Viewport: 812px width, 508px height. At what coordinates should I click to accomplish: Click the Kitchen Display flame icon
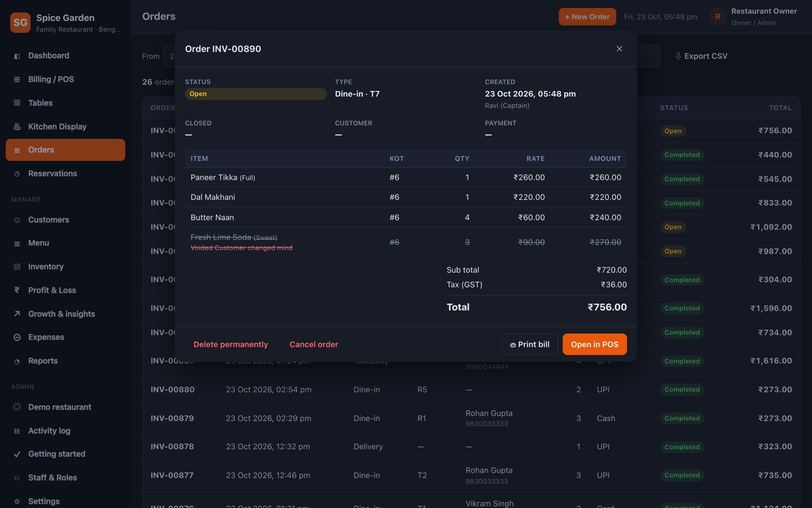click(x=17, y=127)
